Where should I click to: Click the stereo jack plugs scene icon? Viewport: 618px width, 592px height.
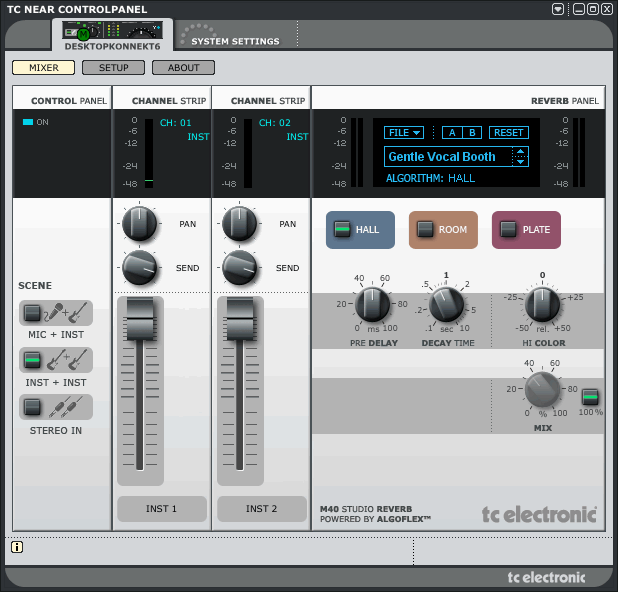point(66,407)
